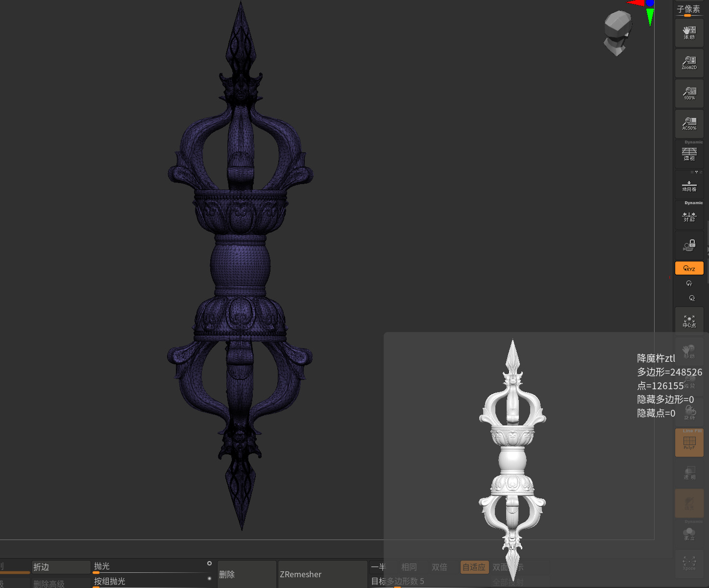Select the 双倍 double option
This screenshot has height=588, width=709.
(440, 567)
